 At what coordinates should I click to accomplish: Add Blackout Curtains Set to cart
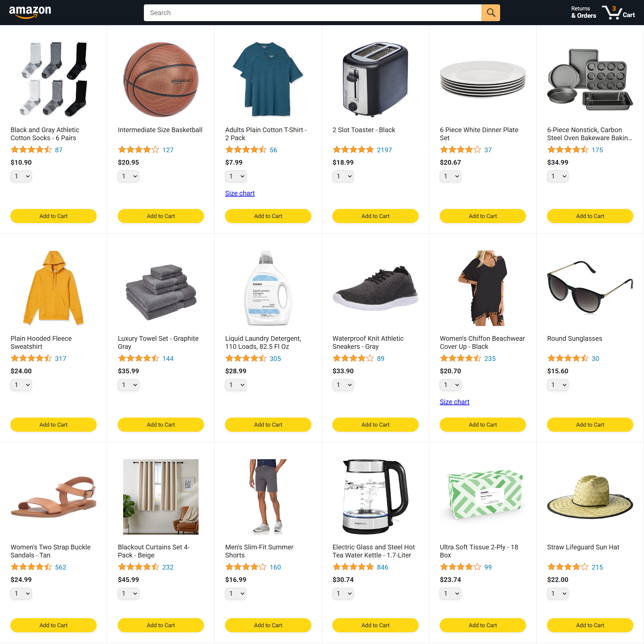[x=161, y=625]
